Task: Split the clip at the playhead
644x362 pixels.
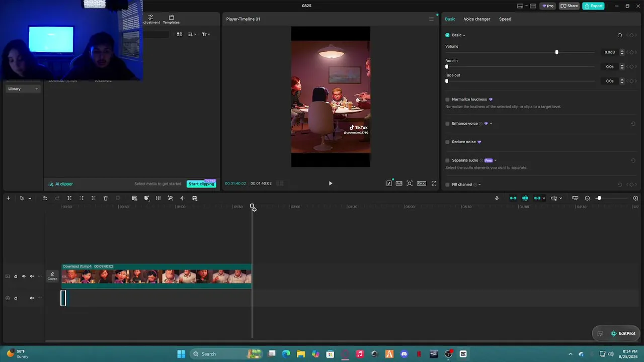Action: pyautogui.click(x=69, y=198)
